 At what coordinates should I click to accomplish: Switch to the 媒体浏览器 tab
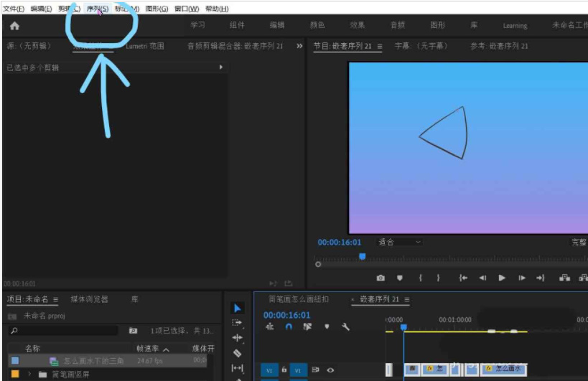(x=89, y=299)
